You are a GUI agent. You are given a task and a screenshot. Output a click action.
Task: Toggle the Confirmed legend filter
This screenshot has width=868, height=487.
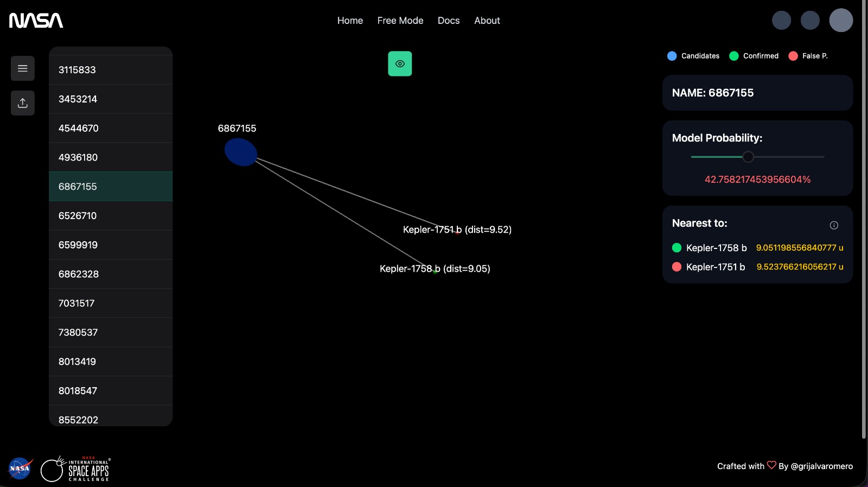coord(754,56)
